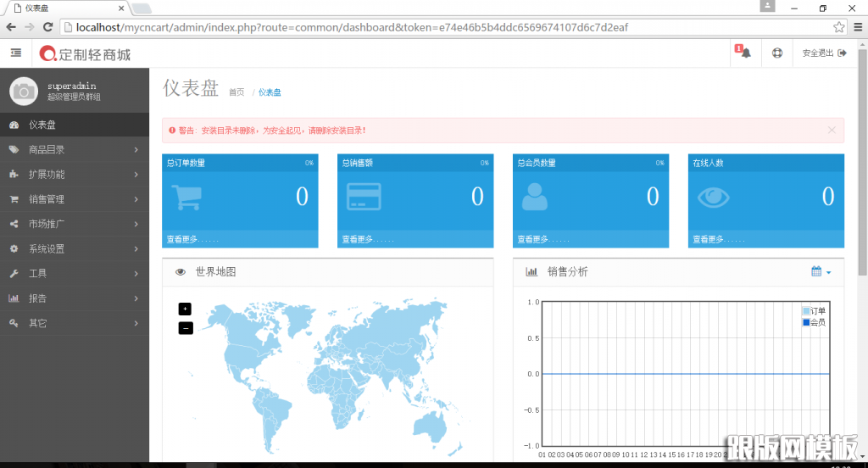Click the credit card icon in 总销售额 tile
The width and height of the screenshot is (868, 468).
pos(364,197)
